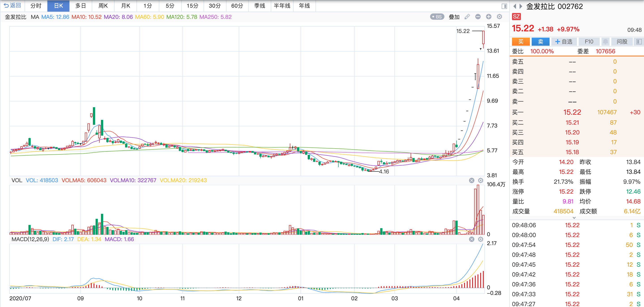Click the 卖一 ask row

pyautogui.click(x=577, y=102)
